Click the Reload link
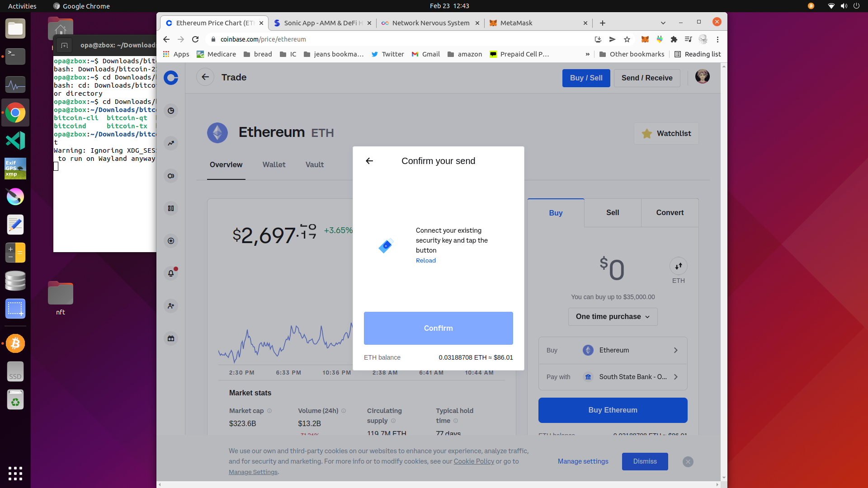The width and height of the screenshot is (868, 488). pyautogui.click(x=425, y=261)
